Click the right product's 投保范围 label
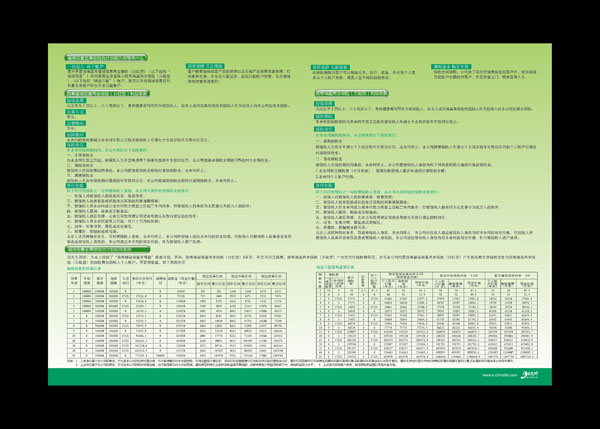The width and height of the screenshot is (600, 429). tap(325, 102)
